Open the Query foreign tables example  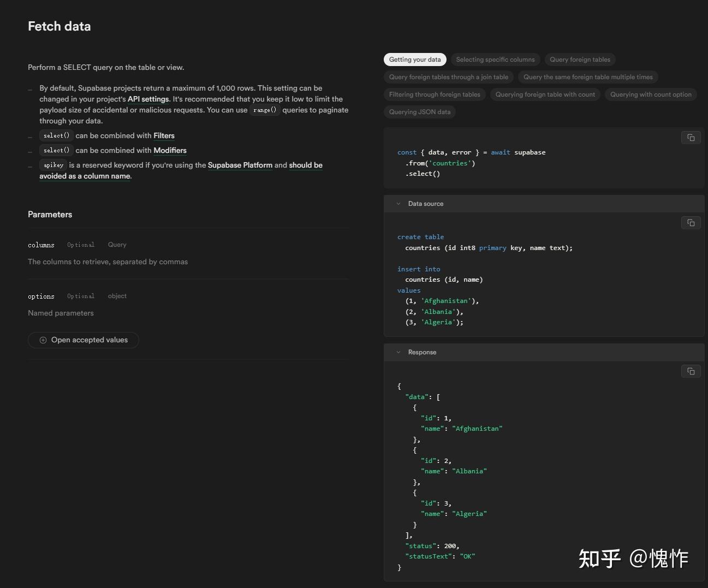click(580, 60)
